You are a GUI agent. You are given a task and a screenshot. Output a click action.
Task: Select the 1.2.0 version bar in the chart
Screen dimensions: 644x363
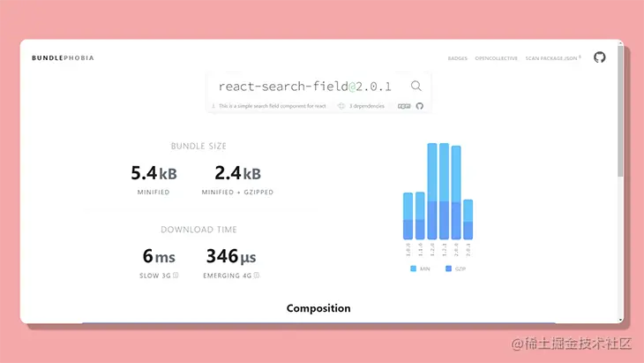[x=432, y=191]
